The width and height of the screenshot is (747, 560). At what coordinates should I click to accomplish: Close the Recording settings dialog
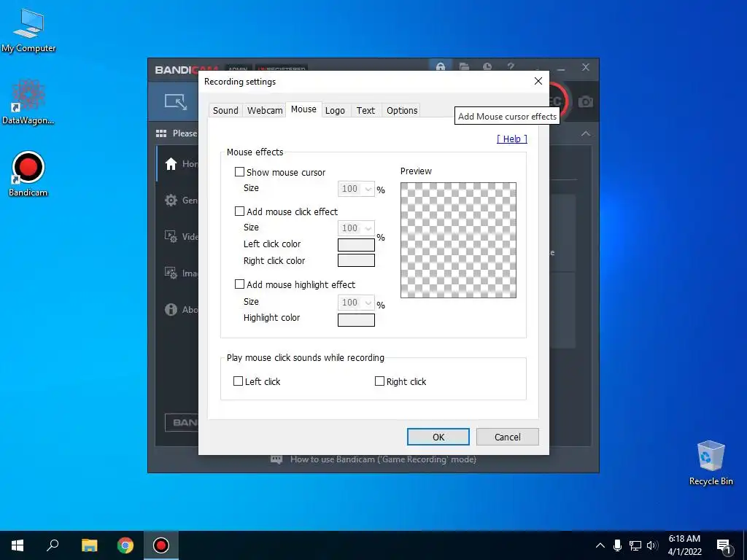(538, 81)
